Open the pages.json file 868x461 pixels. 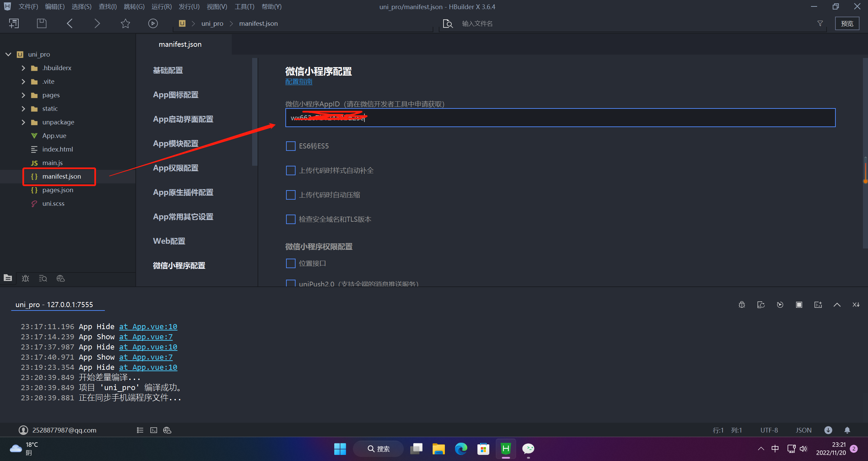point(58,190)
